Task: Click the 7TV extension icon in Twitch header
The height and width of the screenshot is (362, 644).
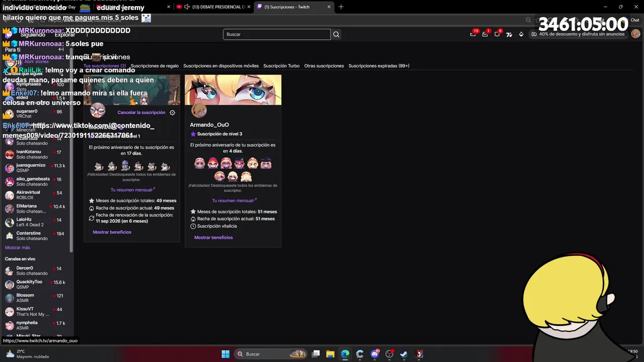Action: point(509,34)
